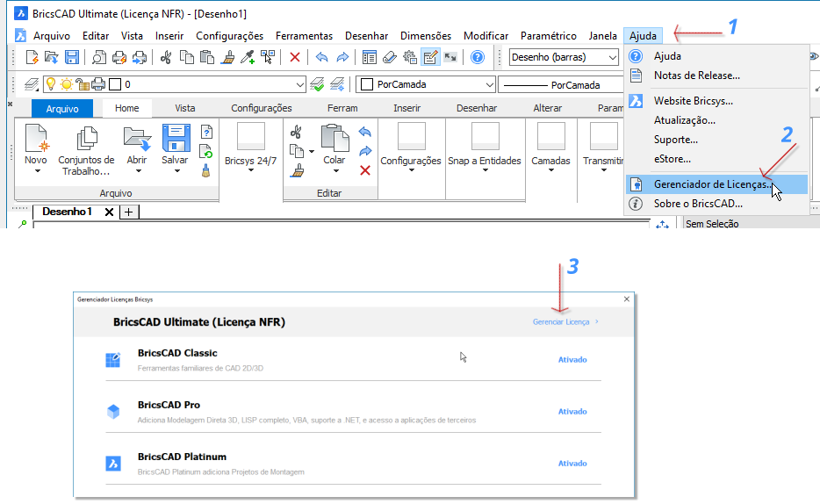The image size is (820, 504).
Task: Select Website Bricsys menu entry
Action: [717, 101]
